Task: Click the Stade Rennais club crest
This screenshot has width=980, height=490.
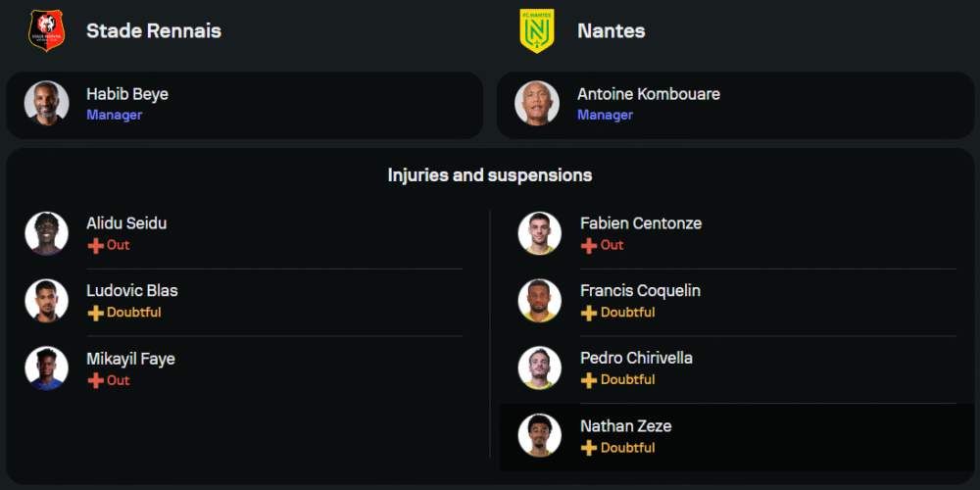Action: coord(46,30)
